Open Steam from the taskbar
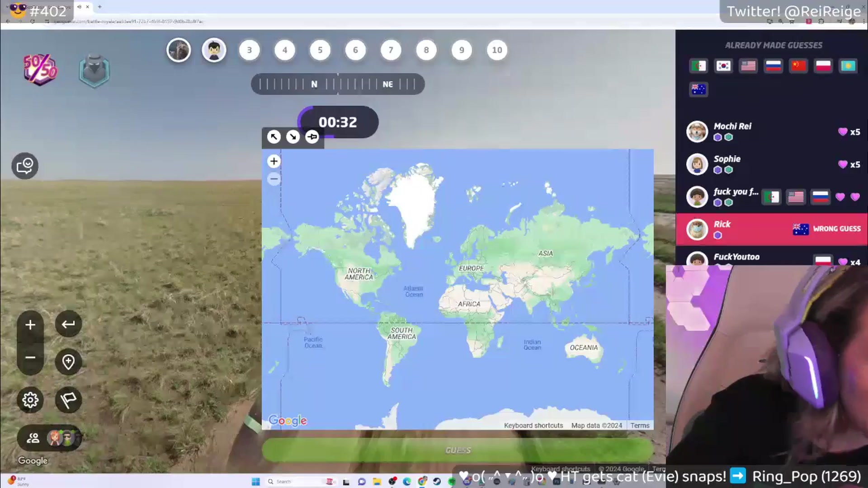This screenshot has height=488, width=868. click(437, 481)
